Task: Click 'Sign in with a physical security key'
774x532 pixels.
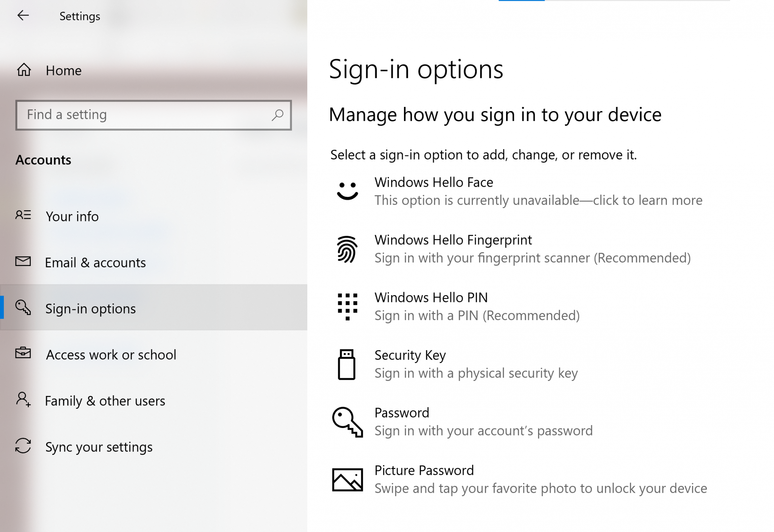Action: (476, 373)
